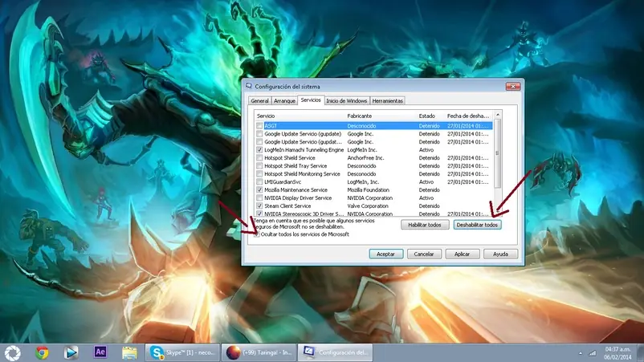Select the NVIDIA Display Driver Service name
This screenshot has width=644, height=362.
click(x=298, y=197)
